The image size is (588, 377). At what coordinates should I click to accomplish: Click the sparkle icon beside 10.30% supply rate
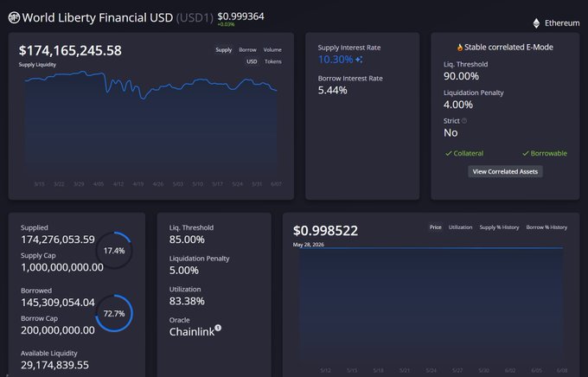(x=359, y=60)
